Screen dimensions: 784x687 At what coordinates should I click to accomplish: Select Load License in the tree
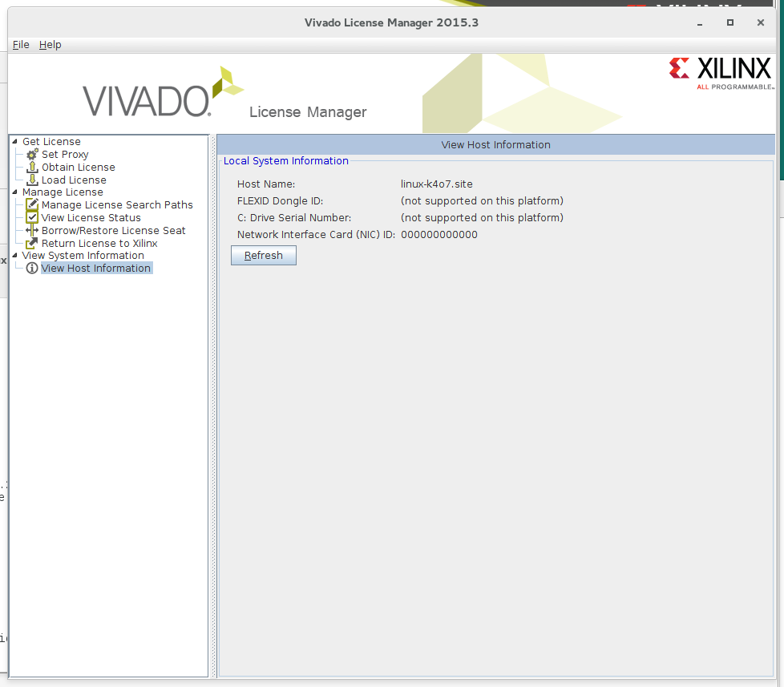74,180
